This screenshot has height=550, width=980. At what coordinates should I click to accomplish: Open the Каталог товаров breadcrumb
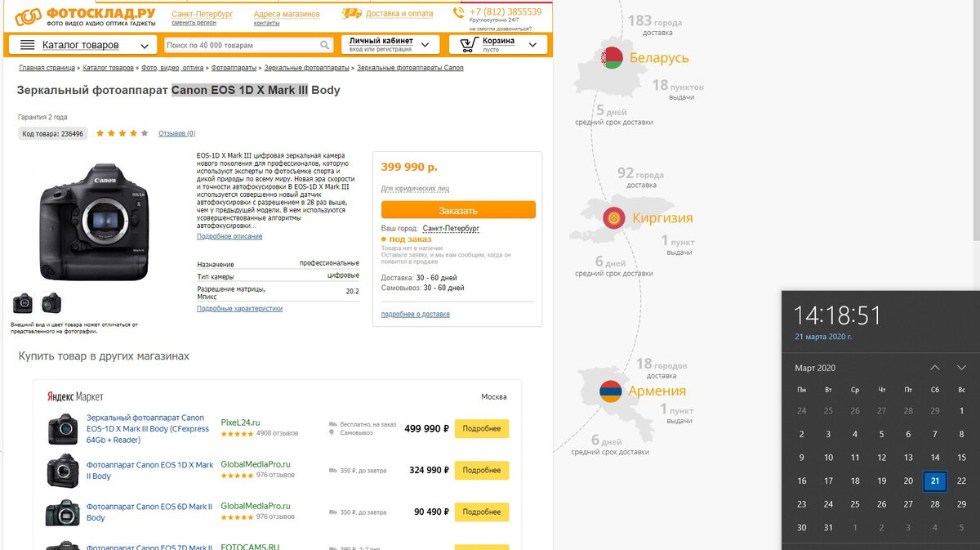tap(108, 68)
